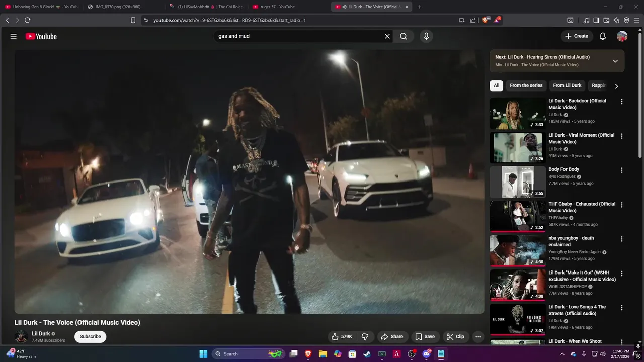Subscribe to Lil Durk channel

[x=90, y=337]
